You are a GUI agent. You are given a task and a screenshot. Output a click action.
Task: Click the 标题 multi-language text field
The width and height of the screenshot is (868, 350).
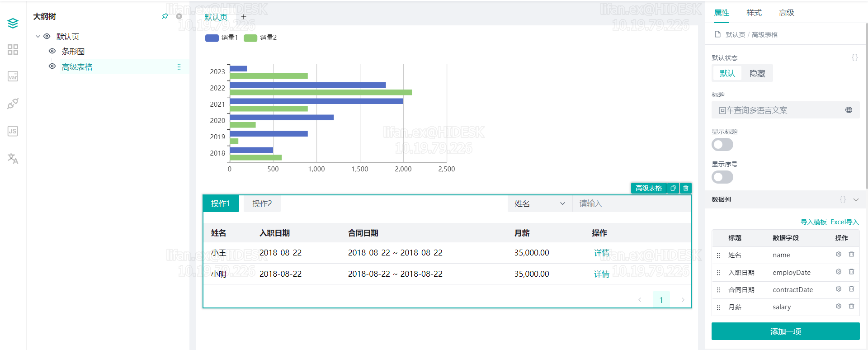(786, 110)
